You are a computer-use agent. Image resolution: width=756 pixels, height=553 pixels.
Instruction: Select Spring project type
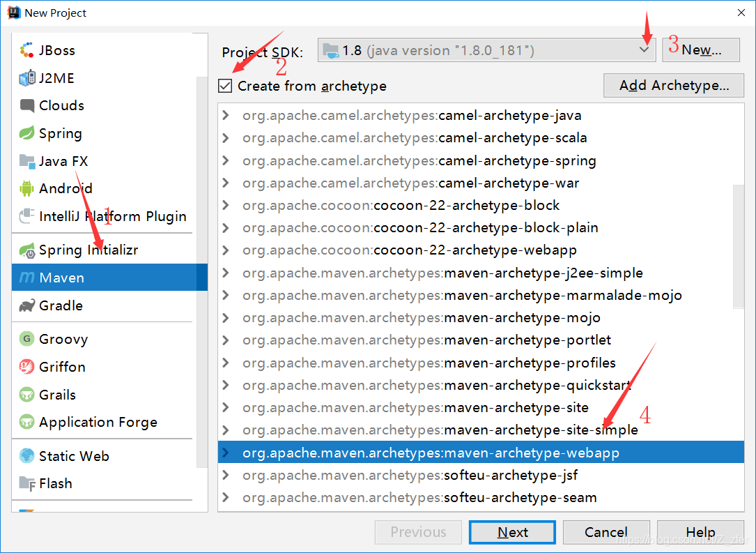[104, 133]
